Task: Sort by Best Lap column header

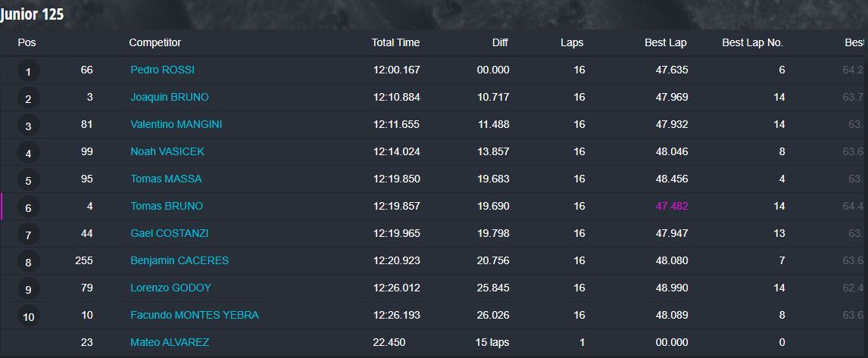Action: [666, 42]
